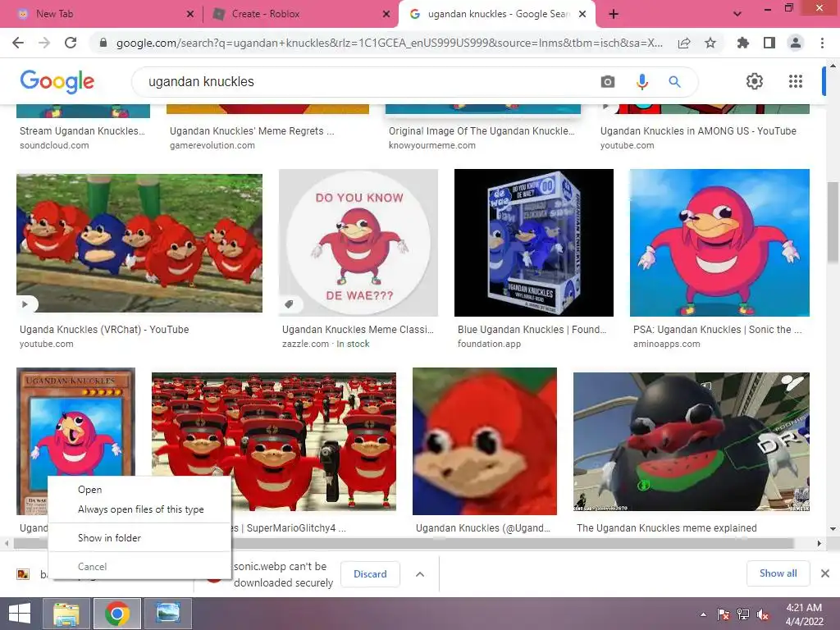The height and width of the screenshot is (630, 840).
Task: Click Chrome icon in taskbar
Action: 117,614
